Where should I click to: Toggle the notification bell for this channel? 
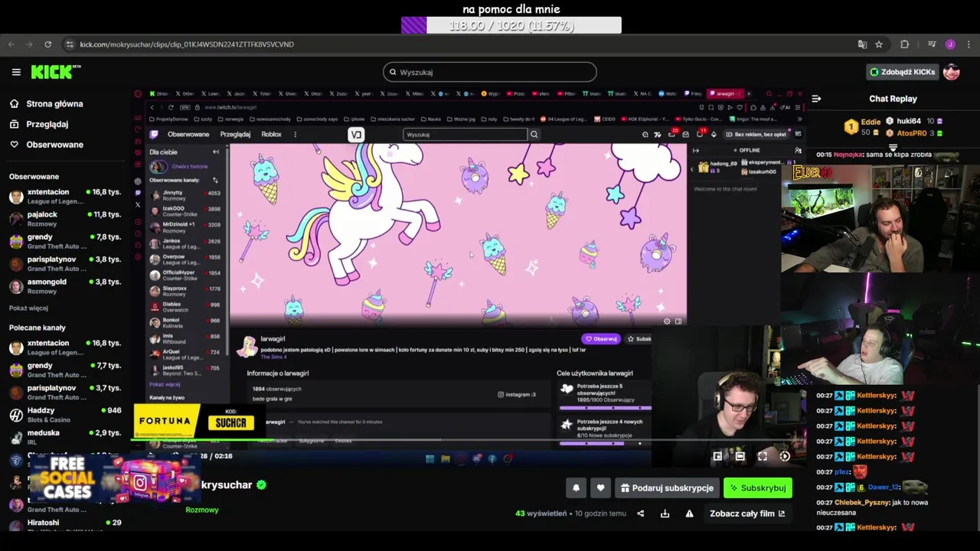[x=577, y=487]
